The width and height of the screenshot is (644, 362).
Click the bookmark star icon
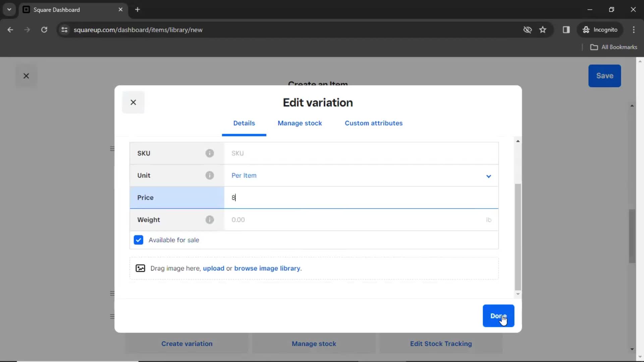click(x=544, y=29)
